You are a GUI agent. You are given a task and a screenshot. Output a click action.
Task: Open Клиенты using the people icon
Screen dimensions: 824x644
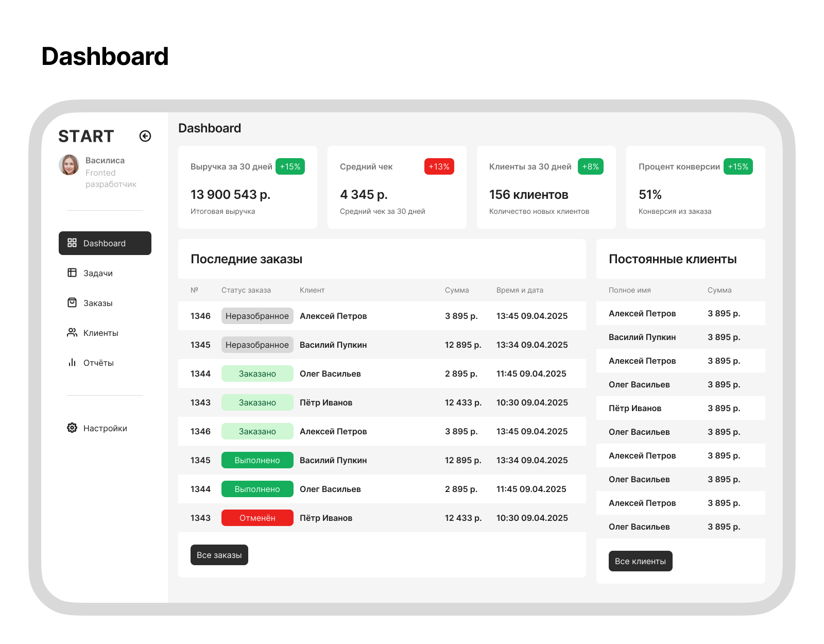point(72,333)
